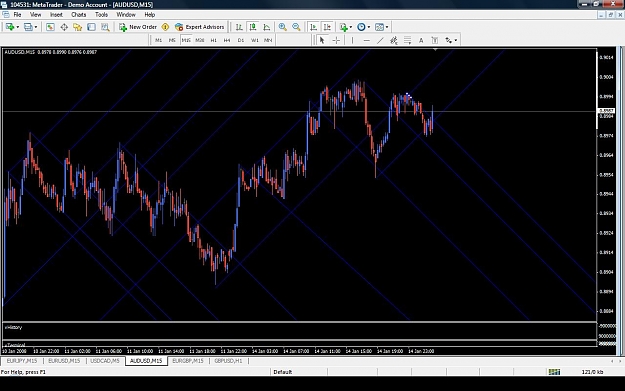This screenshot has width=625, height=391.
Task: Open the File menu
Action: pos(18,14)
